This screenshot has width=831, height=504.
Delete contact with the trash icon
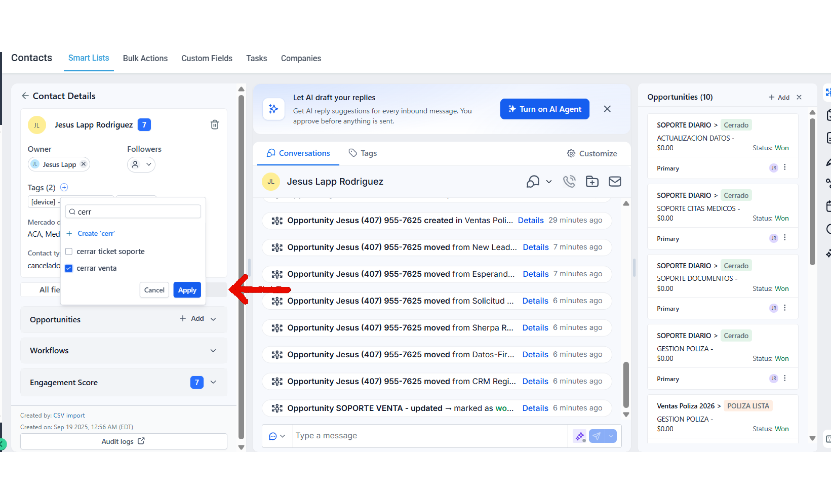click(215, 125)
